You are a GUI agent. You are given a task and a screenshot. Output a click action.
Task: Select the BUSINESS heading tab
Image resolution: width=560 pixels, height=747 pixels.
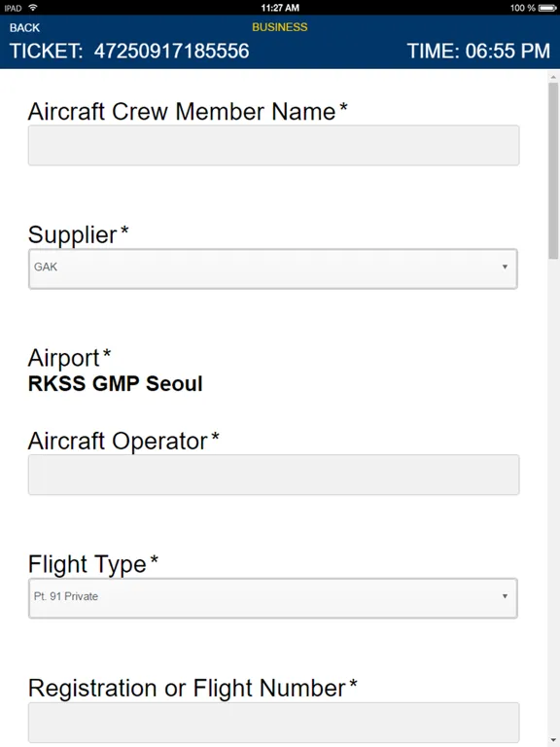tap(280, 27)
